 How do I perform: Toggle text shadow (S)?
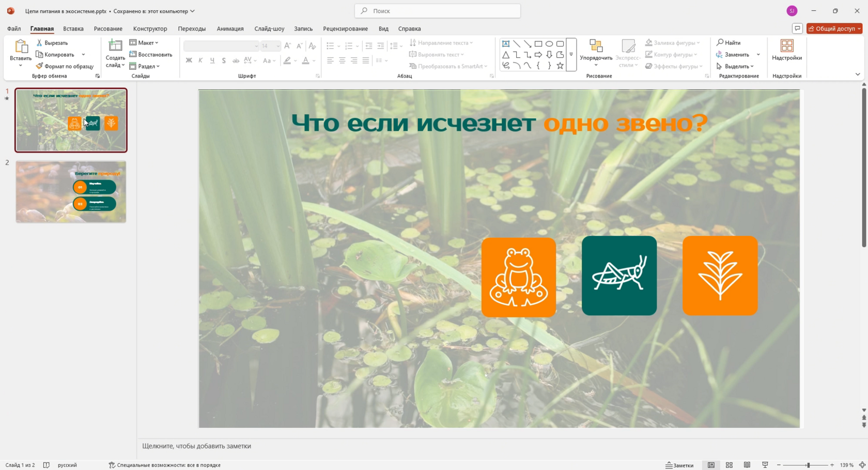(224, 60)
